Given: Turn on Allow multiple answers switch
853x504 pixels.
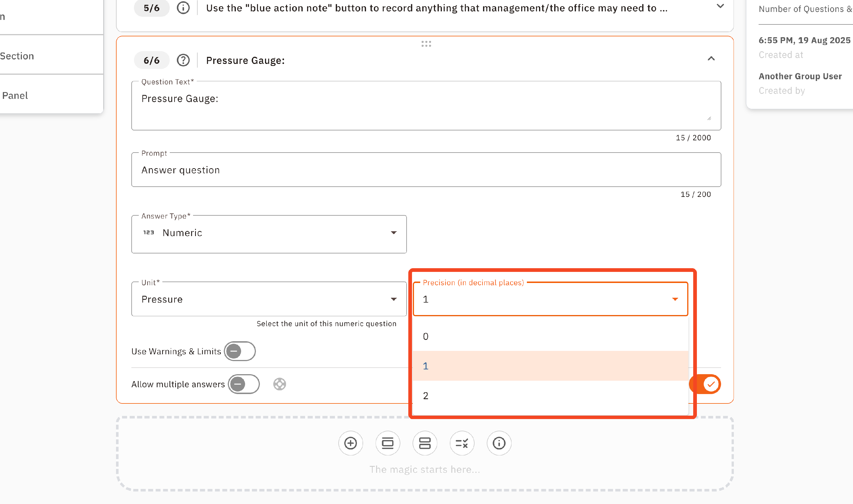Looking at the screenshot, I should tap(243, 384).
